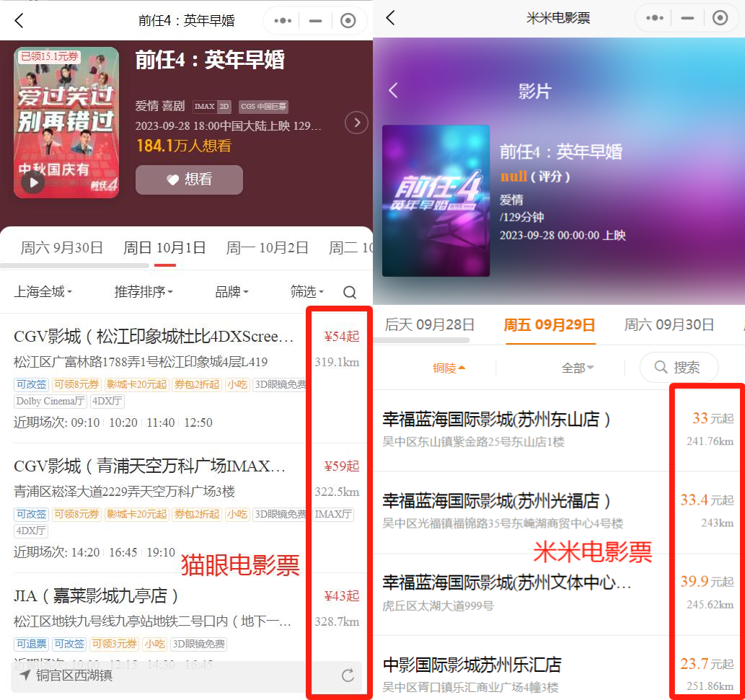This screenshot has width=745, height=700.
Task: Open the more options dots in 米米电影票
Action: pyautogui.click(x=655, y=18)
